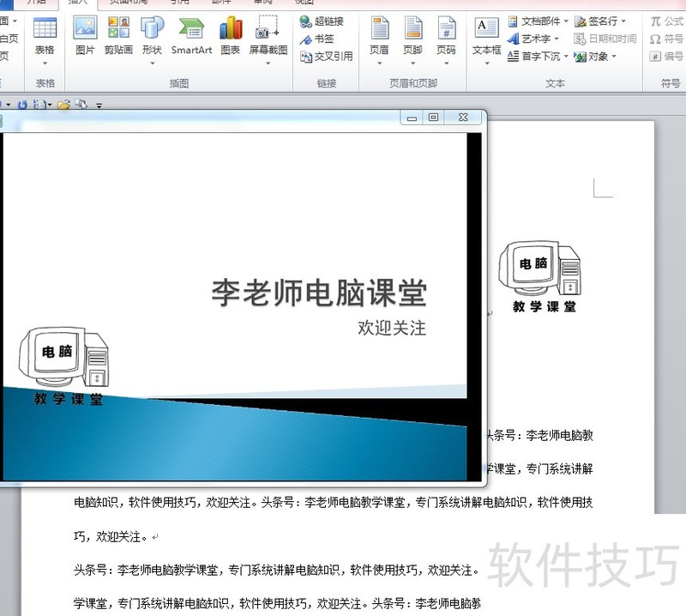Insert a 交叉引用 cross-reference
The image size is (686, 616).
click(x=327, y=57)
